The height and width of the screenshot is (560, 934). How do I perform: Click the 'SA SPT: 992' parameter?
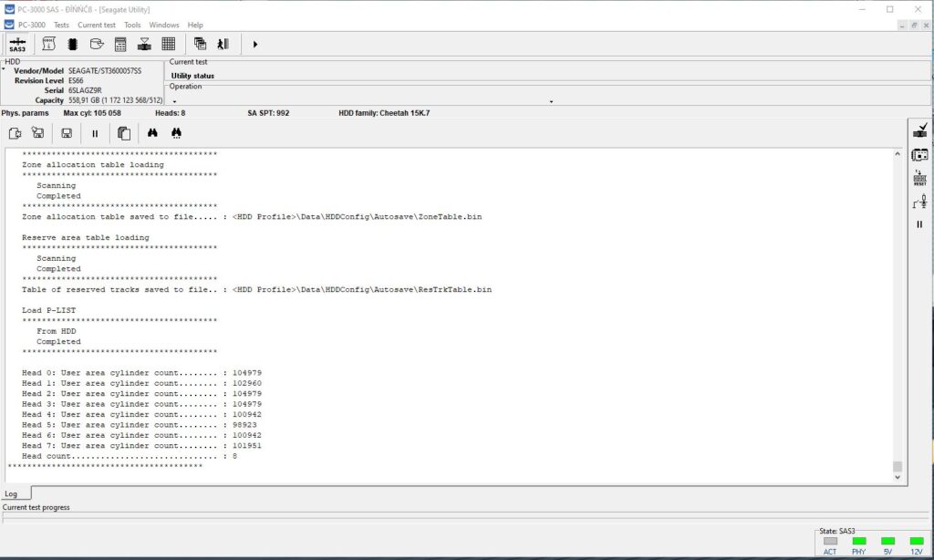(x=269, y=113)
